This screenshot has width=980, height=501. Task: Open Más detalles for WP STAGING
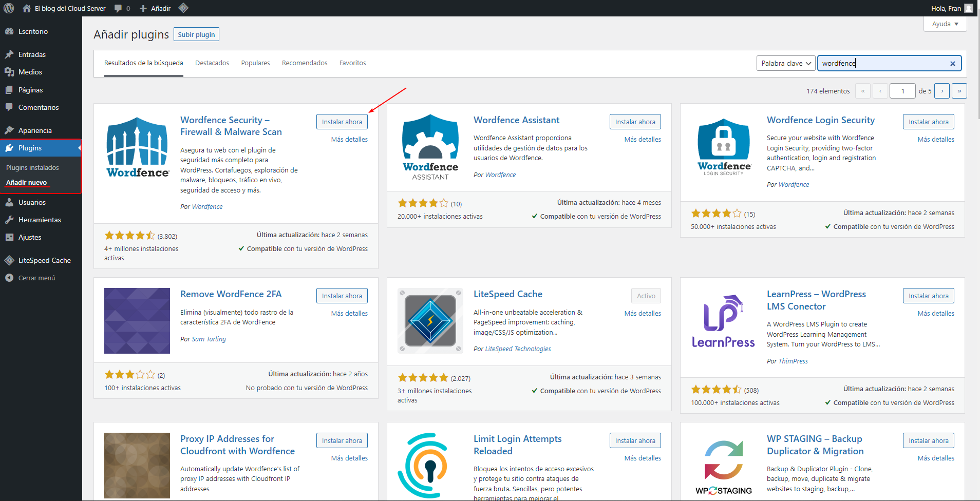[936, 458]
